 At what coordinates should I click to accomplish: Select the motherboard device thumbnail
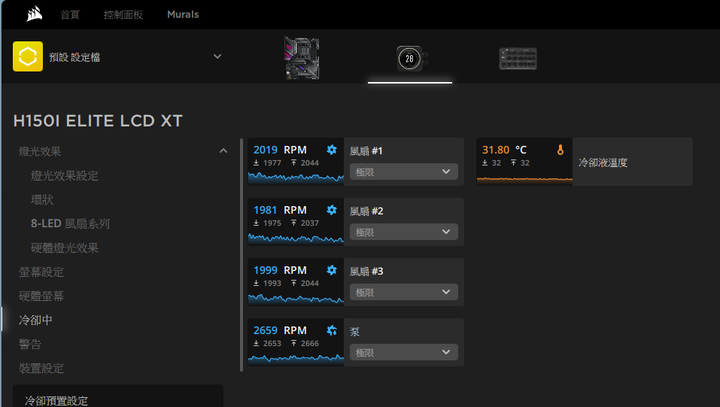pyautogui.click(x=302, y=58)
